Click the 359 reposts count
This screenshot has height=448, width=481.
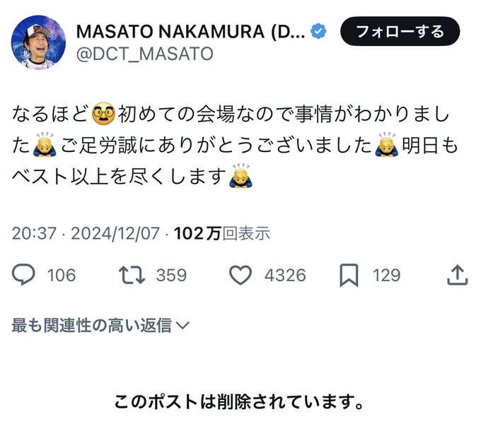pos(171,275)
